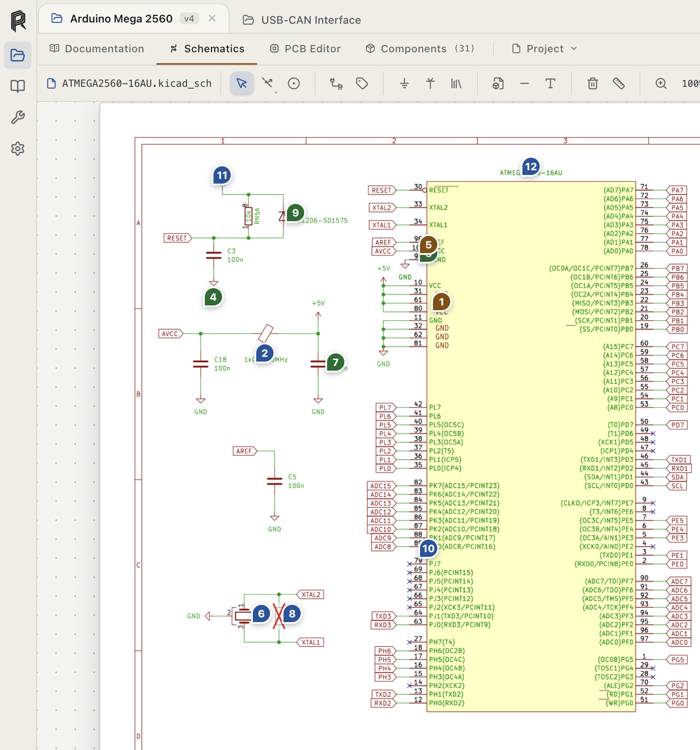
Task: Click the XTAL2 label by the crystal
Action: tap(310, 594)
